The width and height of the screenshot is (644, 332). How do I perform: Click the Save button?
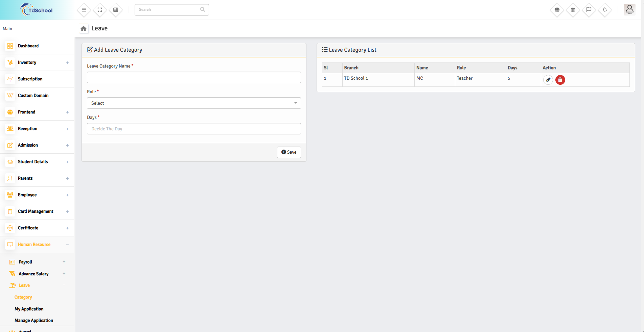tap(289, 152)
